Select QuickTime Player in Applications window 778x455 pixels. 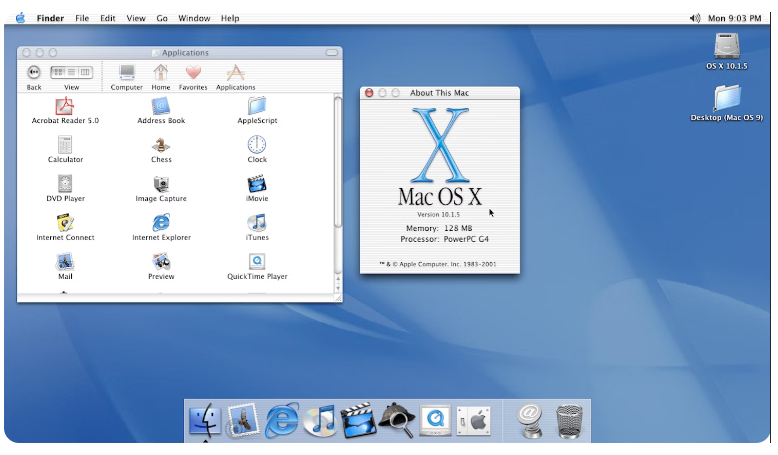tap(257, 261)
